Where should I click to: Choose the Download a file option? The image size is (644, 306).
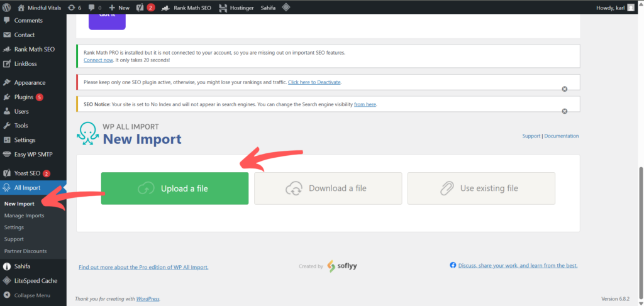[x=328, y=189]
